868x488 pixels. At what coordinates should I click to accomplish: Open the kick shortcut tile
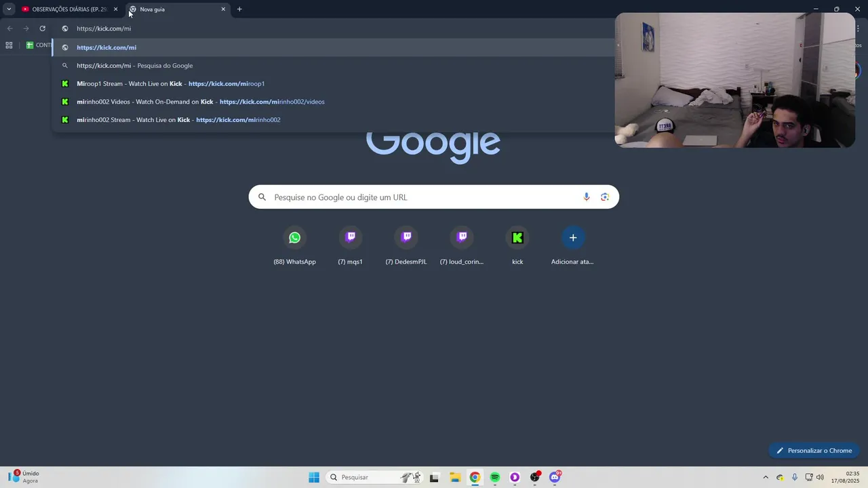point(517,246)
